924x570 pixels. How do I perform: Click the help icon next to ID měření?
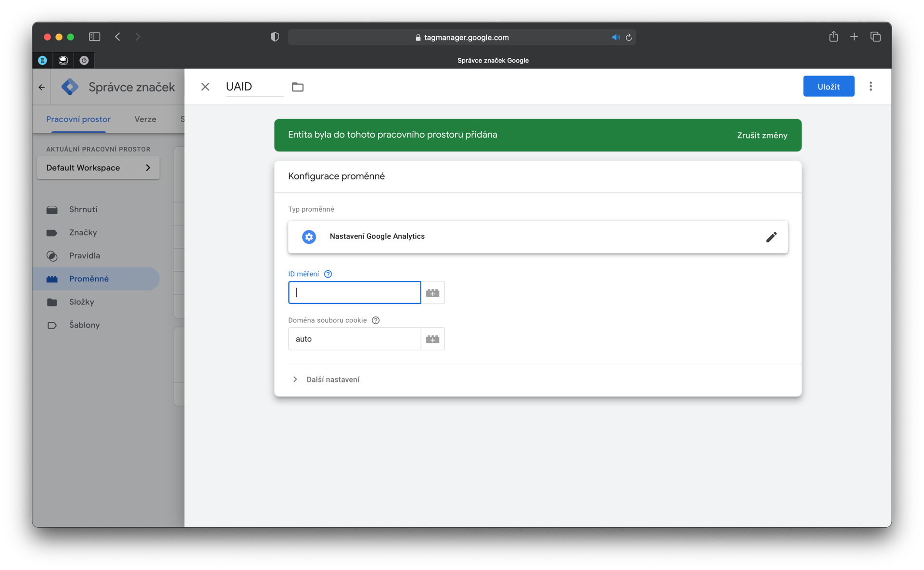click(x=328, y=274)
